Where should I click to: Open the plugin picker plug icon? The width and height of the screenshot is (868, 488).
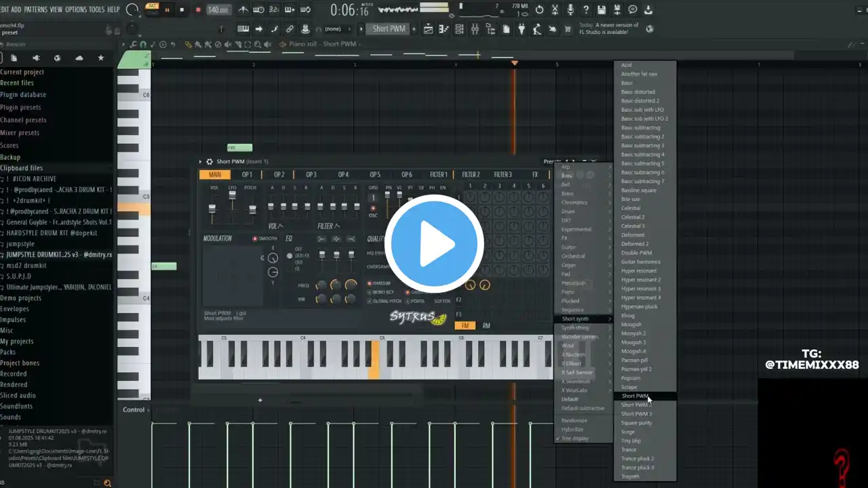click(521, 29)
